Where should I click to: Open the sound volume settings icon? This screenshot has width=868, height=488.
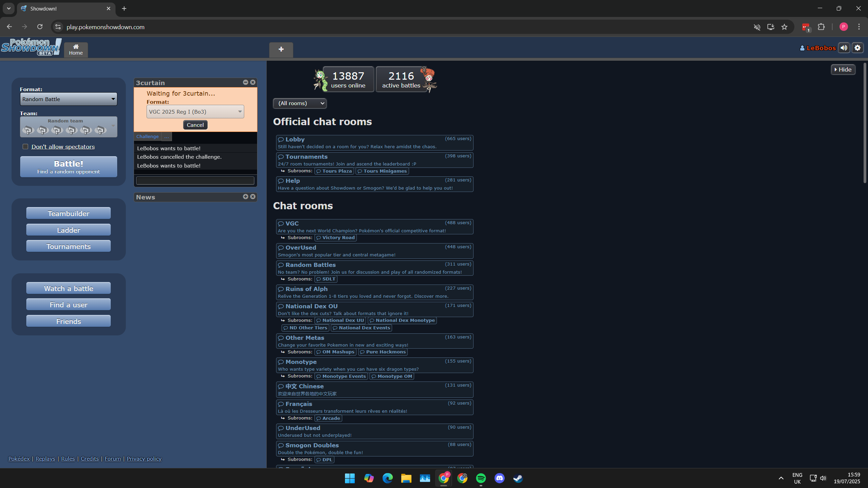844,48
